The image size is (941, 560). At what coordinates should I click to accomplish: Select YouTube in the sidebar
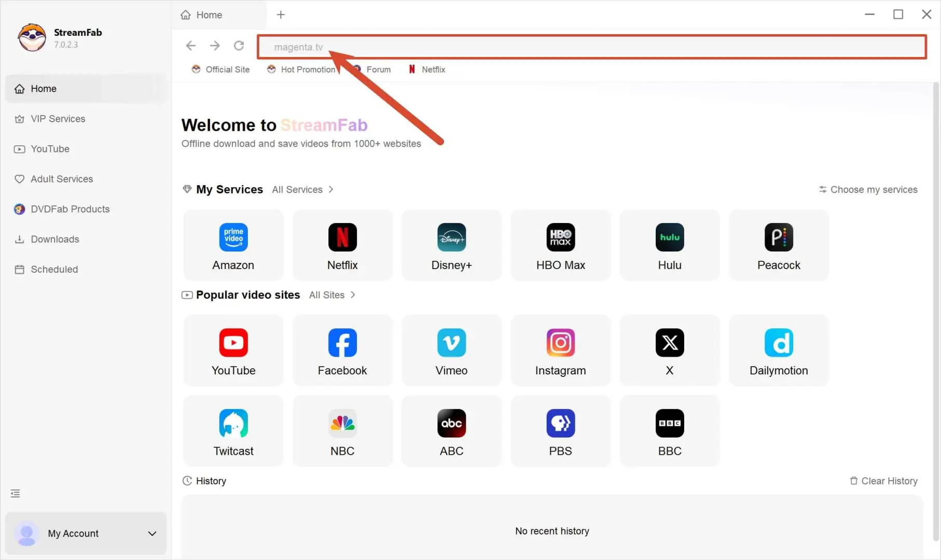click(86, 149)
